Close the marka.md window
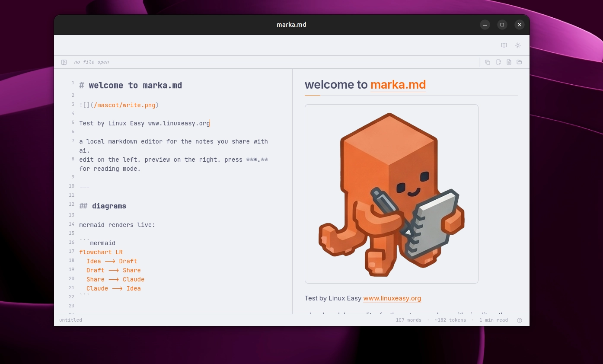The height and width of the screenshot is (364, 603). coord(520,25)
